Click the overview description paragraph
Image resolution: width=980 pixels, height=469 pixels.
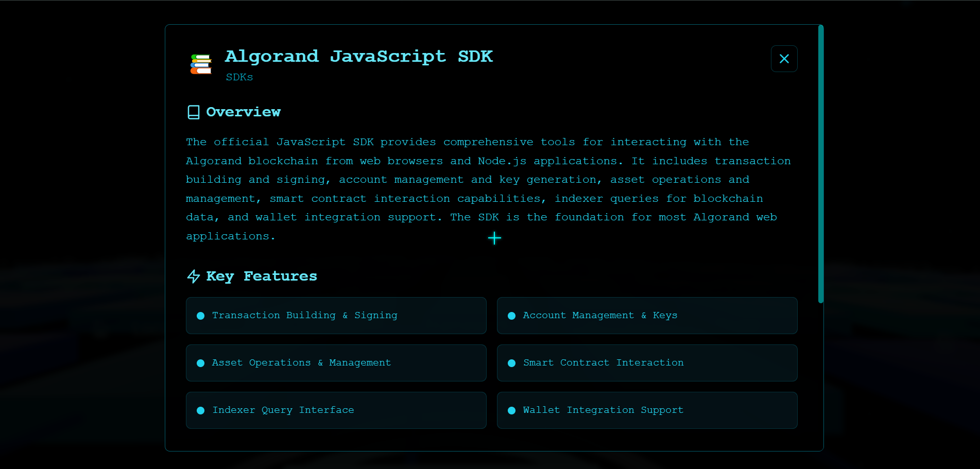pyautogui.click(x=488, y=189)
